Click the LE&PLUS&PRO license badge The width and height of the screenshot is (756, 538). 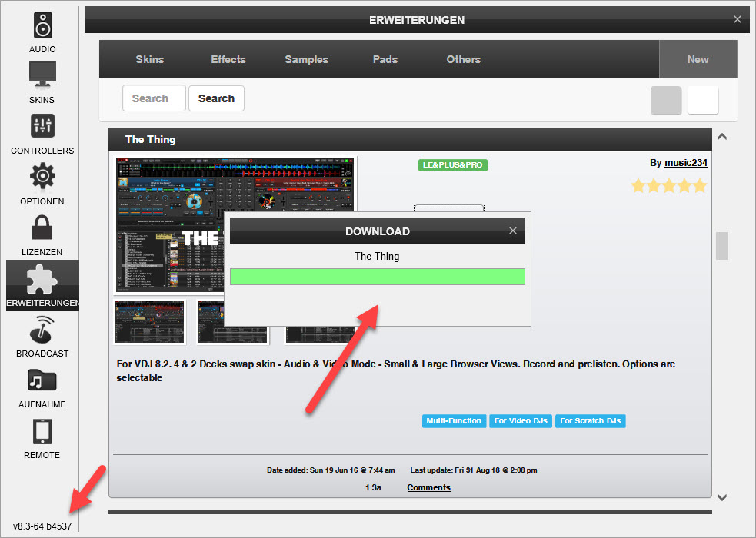(453, 164)
